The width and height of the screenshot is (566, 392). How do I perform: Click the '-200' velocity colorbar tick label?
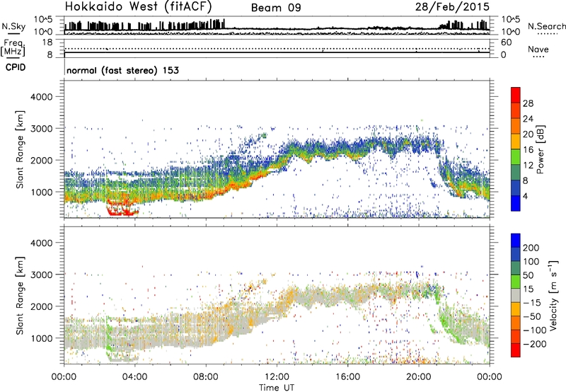coord(535,344)
